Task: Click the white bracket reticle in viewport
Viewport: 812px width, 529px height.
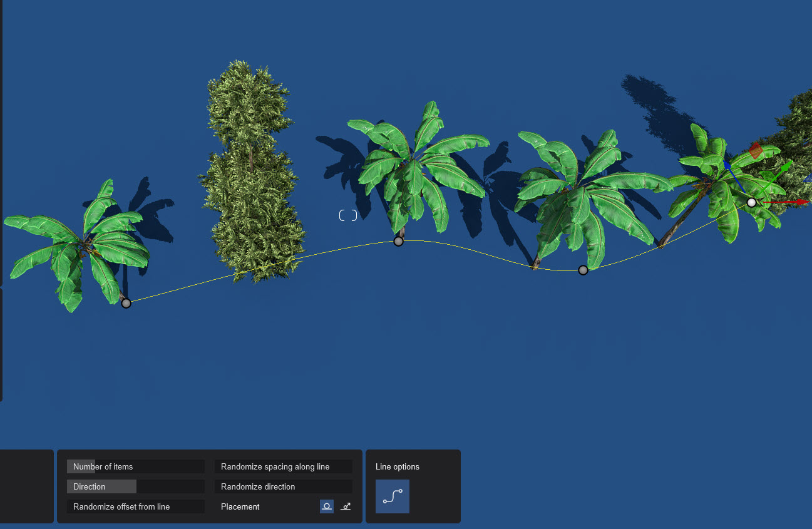Action: point(348,215)
